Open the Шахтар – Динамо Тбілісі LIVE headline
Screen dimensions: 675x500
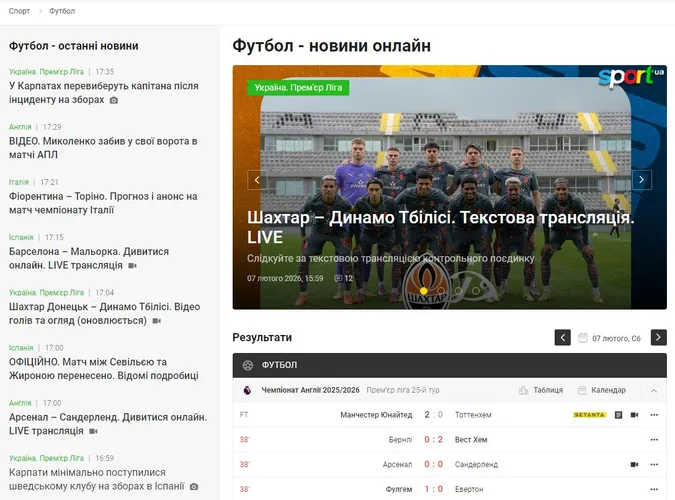pyautogui.click(x=441, y=227)
